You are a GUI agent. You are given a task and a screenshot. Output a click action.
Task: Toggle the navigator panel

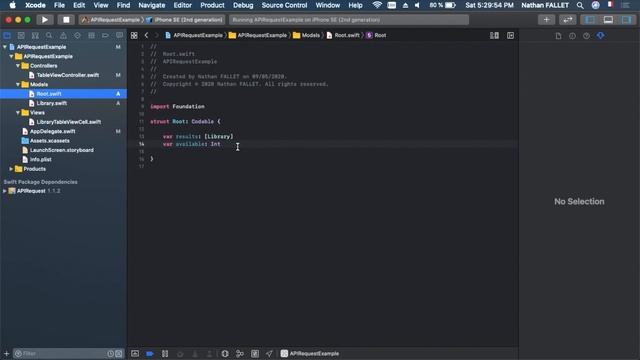pos(590,20)
